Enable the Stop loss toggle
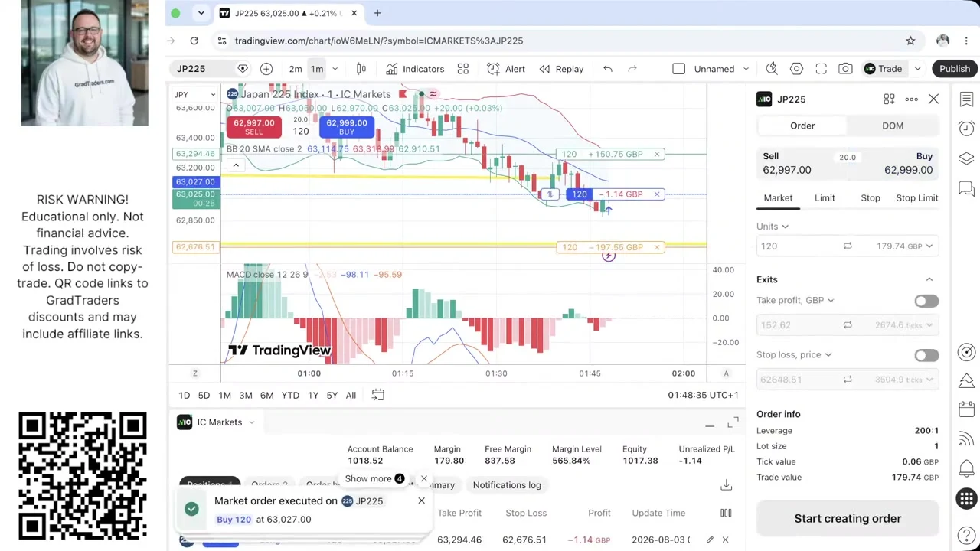980x551 pixels. [x=926, y=355]
